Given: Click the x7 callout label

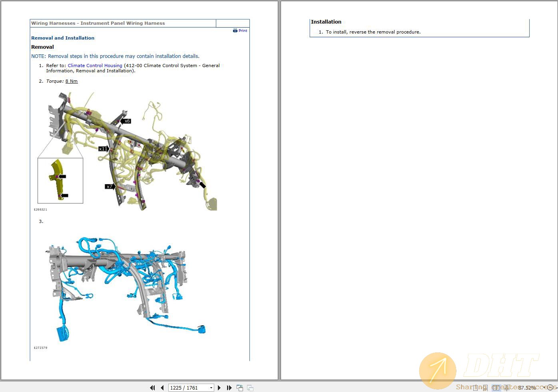Looking at the screenshot, I should tap(110, 187).
